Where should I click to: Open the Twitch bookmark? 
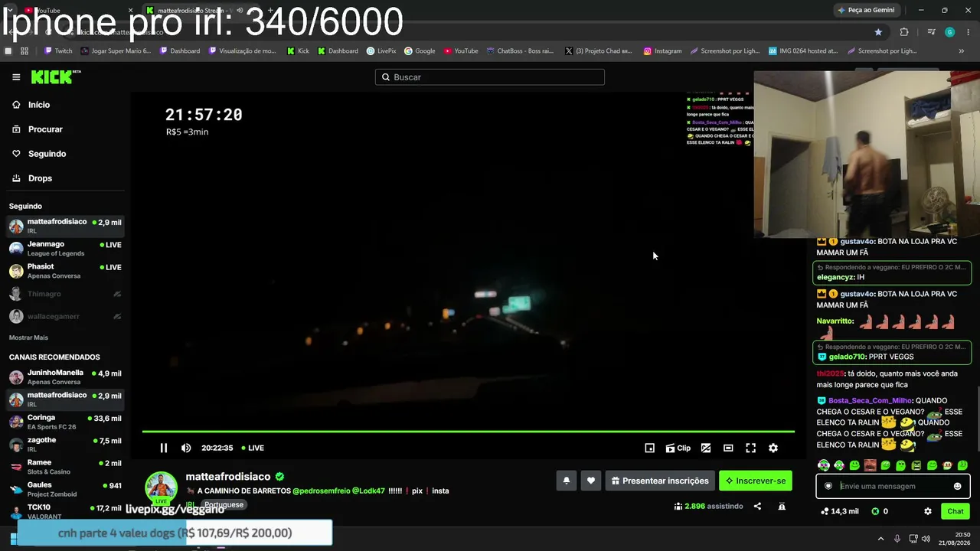(58, 51)
